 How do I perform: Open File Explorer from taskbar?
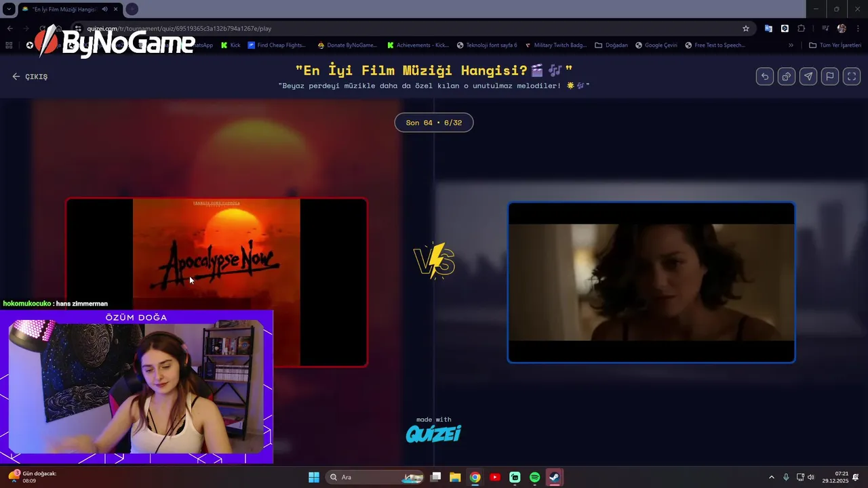(x=455, y=477)
